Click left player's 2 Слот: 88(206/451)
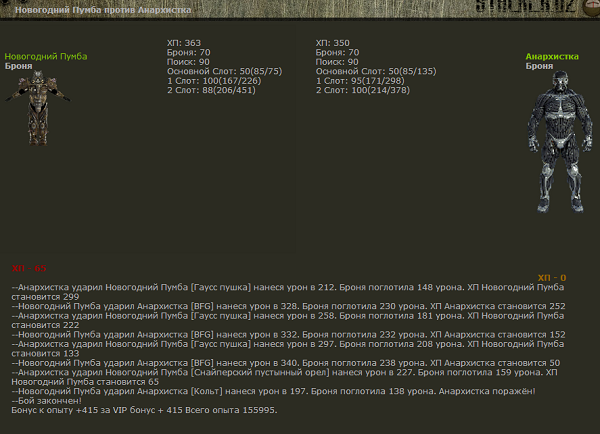 (x=212, y=90)
